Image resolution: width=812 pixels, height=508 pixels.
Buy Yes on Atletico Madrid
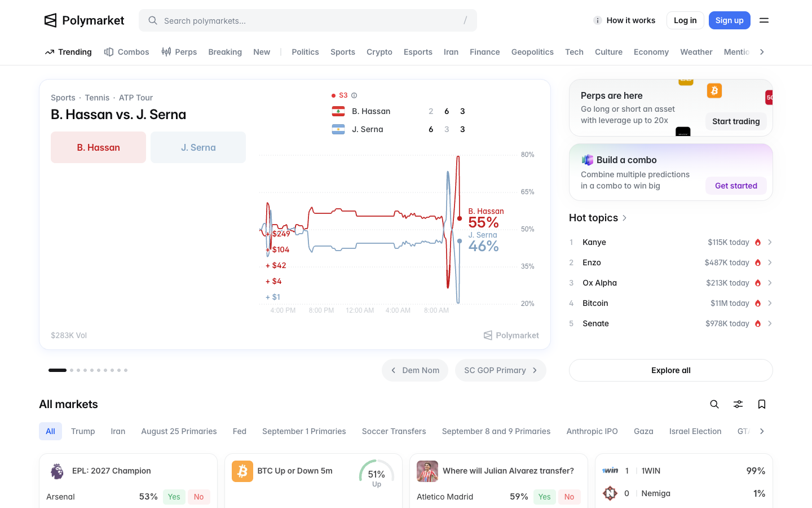[x=544, y=497]
